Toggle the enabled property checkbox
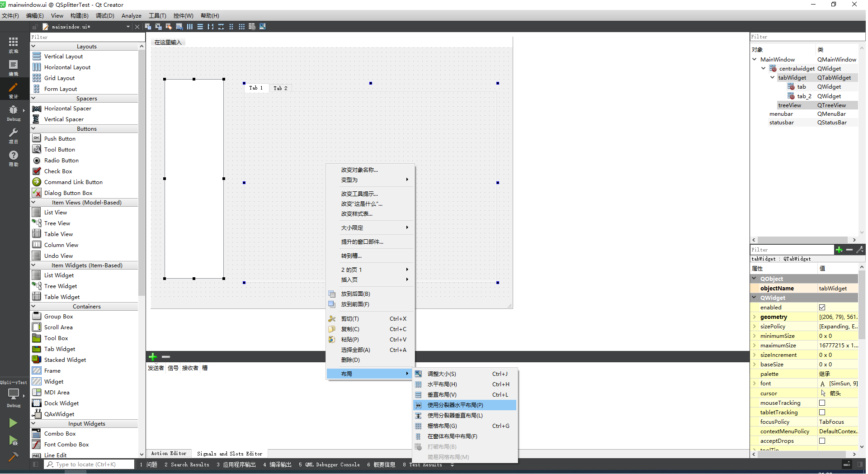 [x=822, y=308]
